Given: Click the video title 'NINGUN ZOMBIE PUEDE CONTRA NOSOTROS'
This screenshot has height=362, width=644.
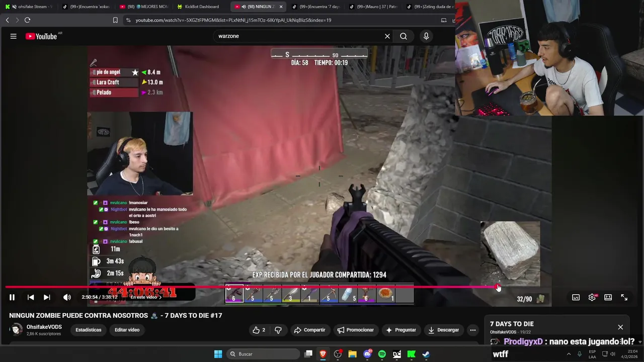Looking at the screenshot, I should pyautogui.click(x=78, y=315).
